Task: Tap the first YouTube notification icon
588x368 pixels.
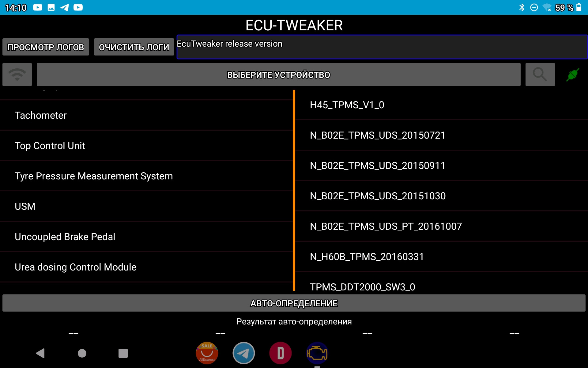Action: [x=38, y=7]
